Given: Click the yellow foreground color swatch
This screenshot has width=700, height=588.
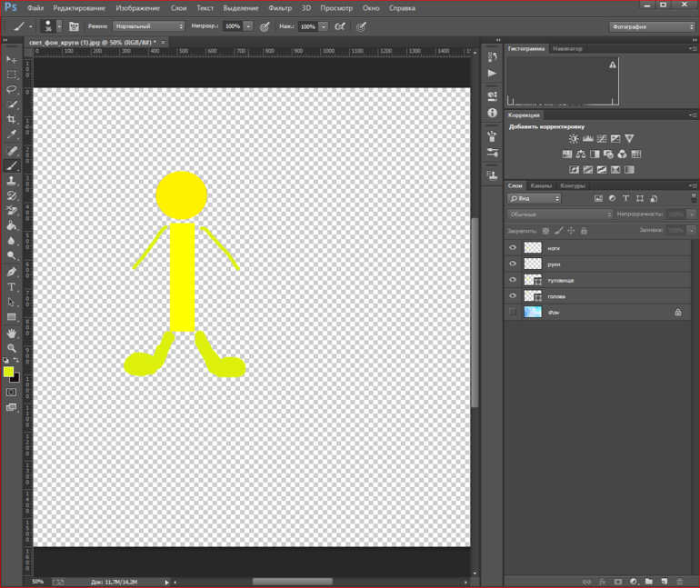Looking at the screenshot, I should click(8, 372).
